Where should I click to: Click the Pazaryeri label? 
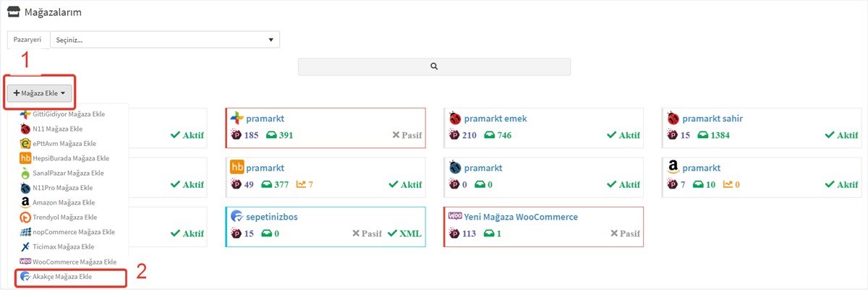tap(27, 40)
